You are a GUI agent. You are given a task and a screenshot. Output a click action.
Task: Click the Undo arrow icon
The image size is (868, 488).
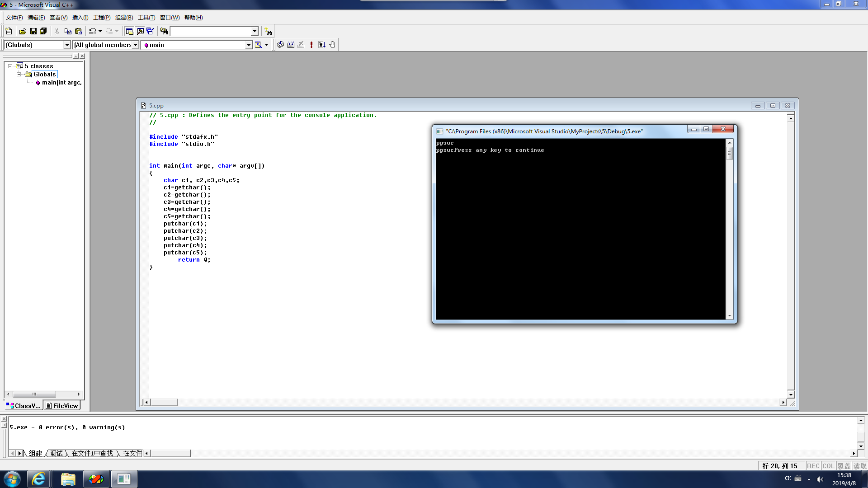92,31
